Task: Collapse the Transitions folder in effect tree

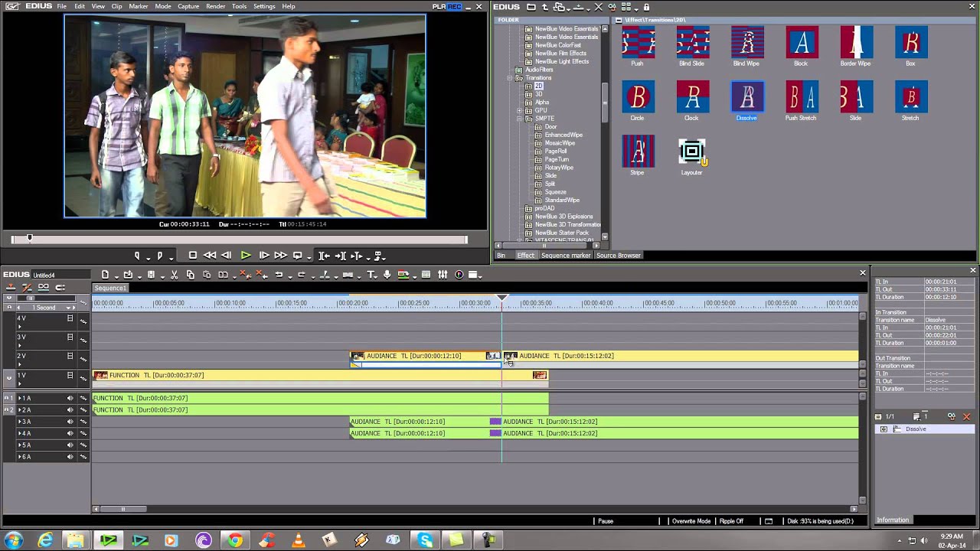Action: pyautogui.click(x=511, y=78)
